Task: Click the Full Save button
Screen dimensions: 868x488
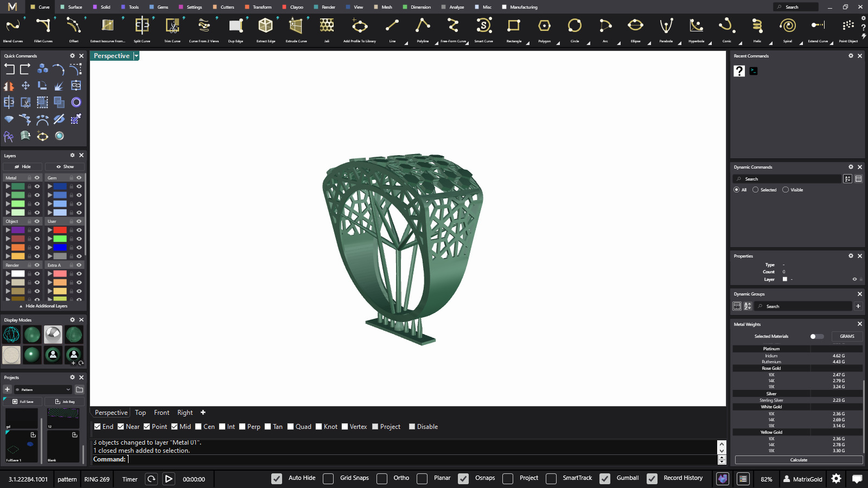Action: [23, 401]
